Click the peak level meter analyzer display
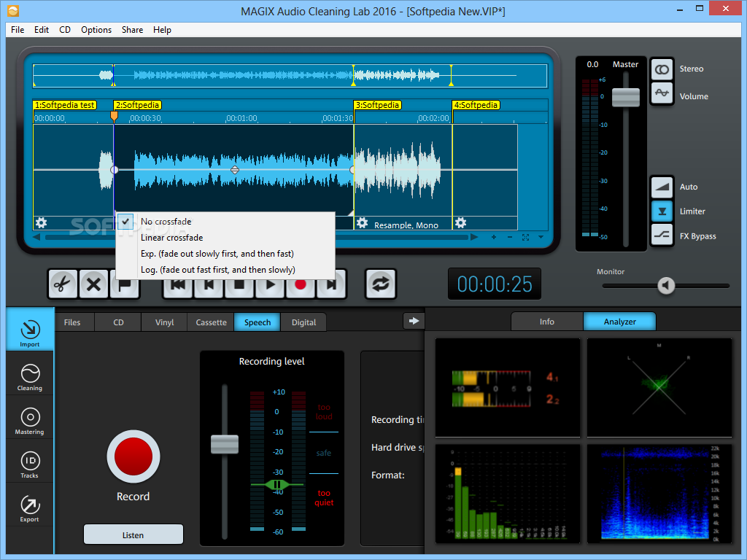Screen dimensions: 747x560 (x=508, y=388)
